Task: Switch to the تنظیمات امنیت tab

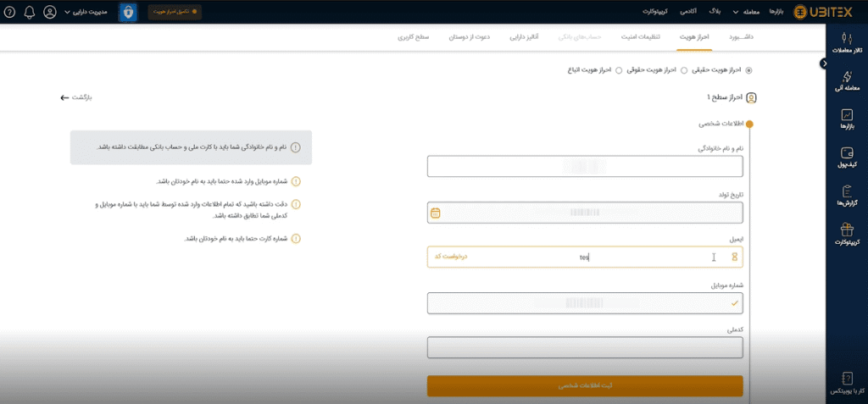Action: [641, 37]
